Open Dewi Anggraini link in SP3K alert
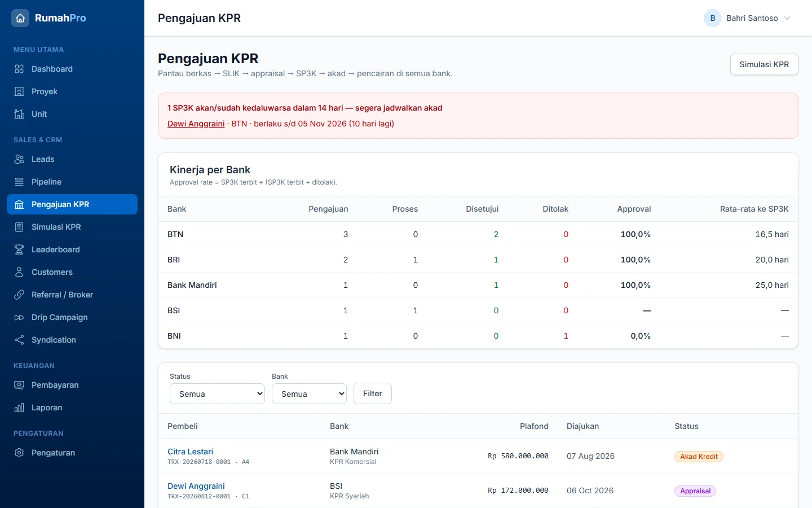Screen dimensions: 812x508 pos(196,124)
